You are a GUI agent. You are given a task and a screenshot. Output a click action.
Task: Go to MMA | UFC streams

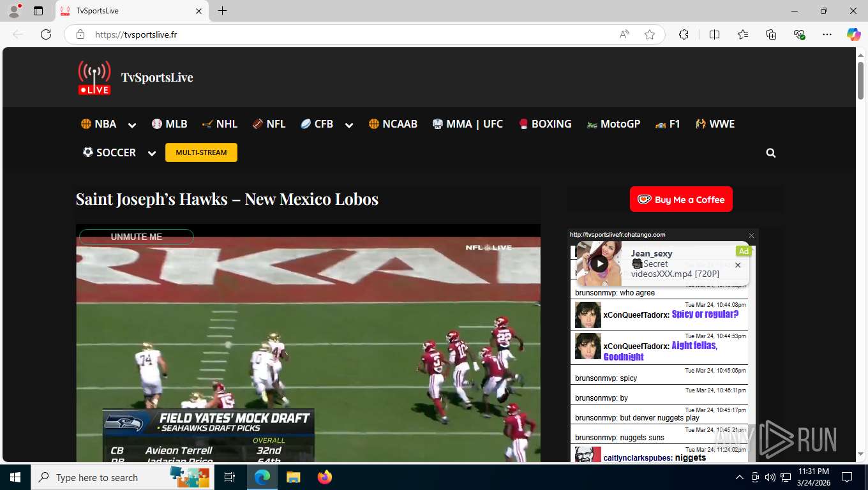467,124
